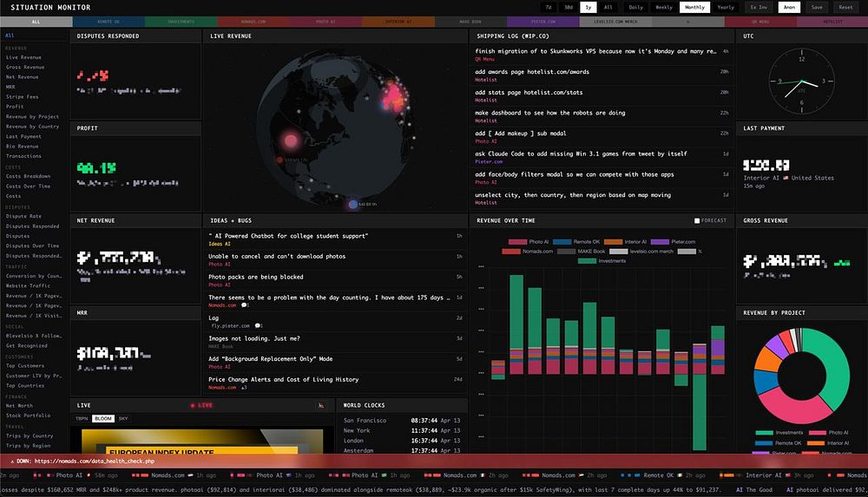
Task: Click the comment icon under Log idea
Action: (258, 326)
